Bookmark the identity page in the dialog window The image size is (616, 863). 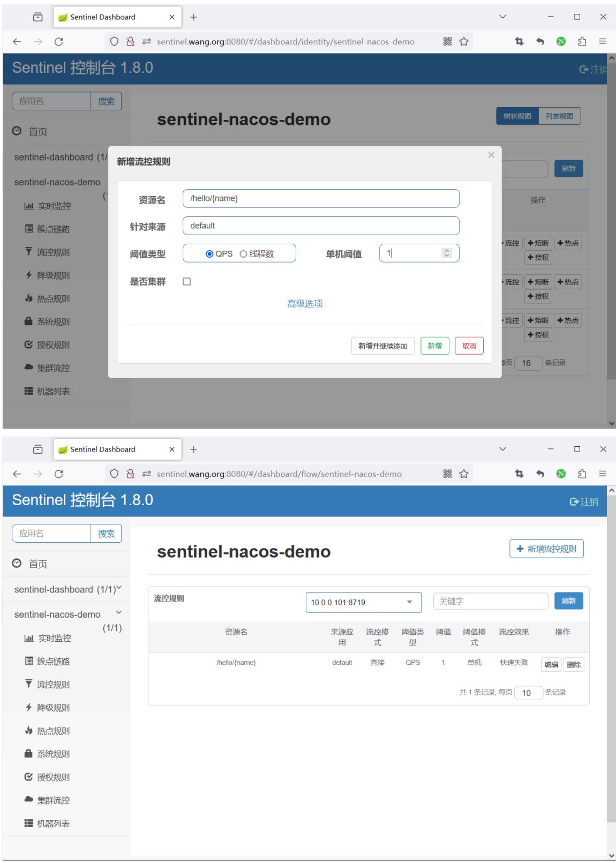464,42
